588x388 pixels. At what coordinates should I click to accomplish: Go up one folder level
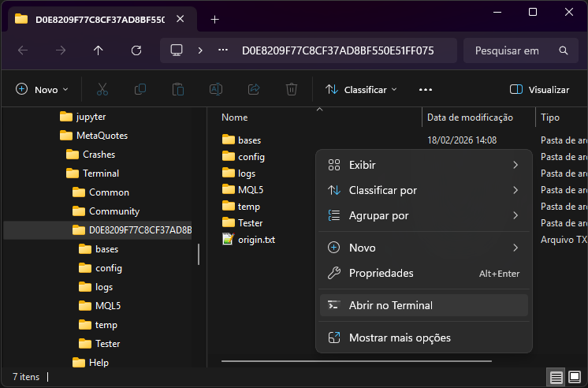pos(99,50)
